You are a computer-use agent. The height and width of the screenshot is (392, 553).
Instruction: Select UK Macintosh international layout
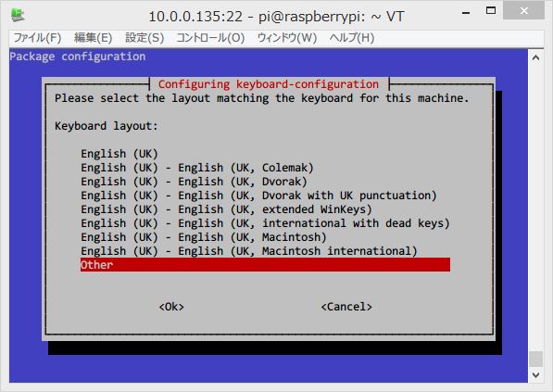(249, 251)
